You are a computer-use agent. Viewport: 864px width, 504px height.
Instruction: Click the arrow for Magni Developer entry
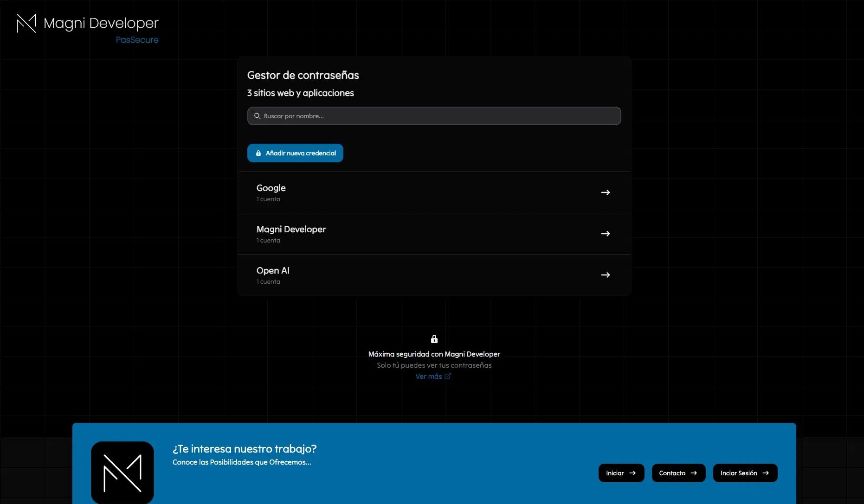click(606, 234)
